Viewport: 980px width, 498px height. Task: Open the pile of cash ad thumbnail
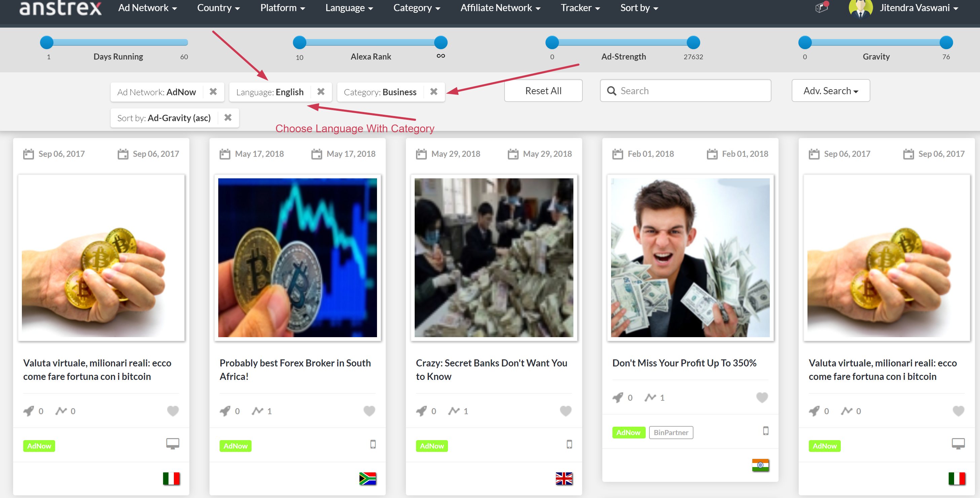coord(493,258)
